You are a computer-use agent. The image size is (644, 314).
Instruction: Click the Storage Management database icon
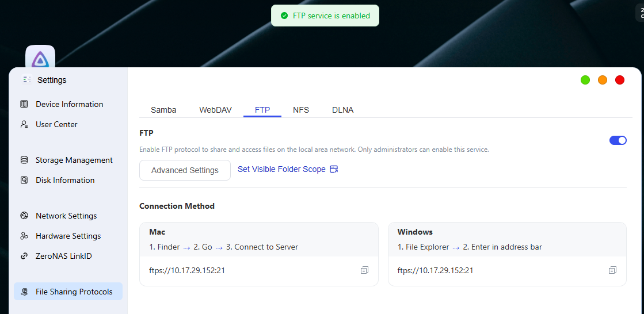pos(24,160)
